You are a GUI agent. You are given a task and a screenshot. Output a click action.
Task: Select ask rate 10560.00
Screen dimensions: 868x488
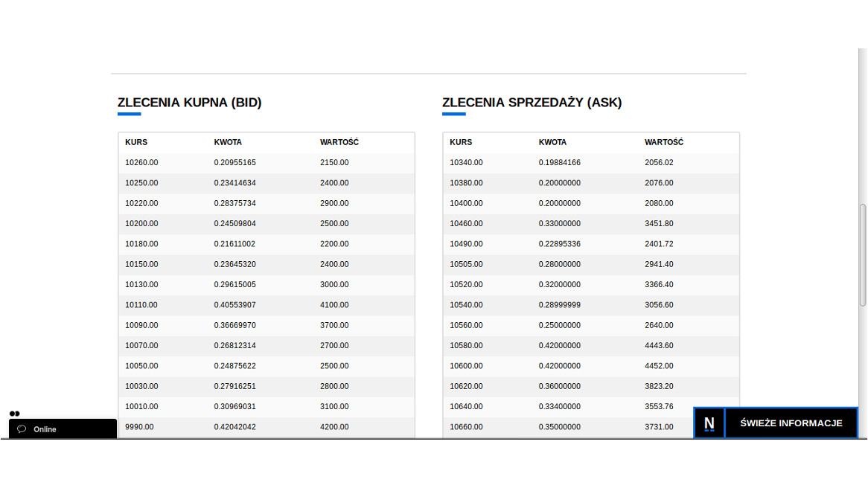[x=466, y=325]
